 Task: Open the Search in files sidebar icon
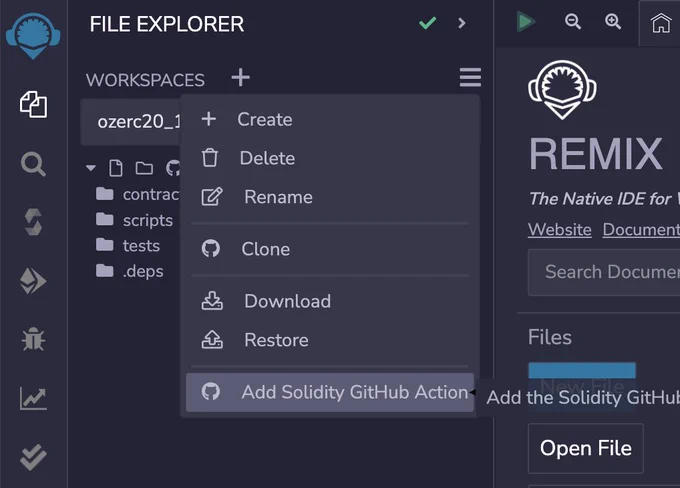click(x=33, y=164)
